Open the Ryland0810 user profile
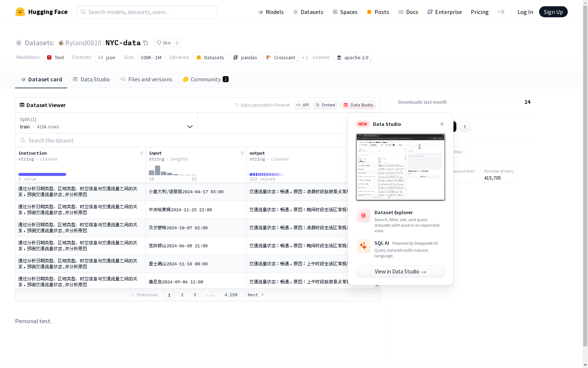Screen dimensions: 588x368 tap(83, 43)
